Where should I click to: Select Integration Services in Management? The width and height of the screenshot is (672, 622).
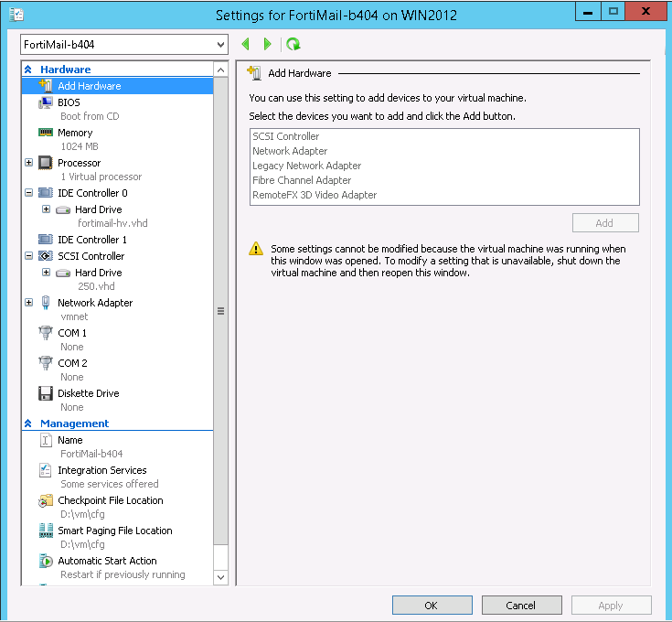[x=101, y=470]
